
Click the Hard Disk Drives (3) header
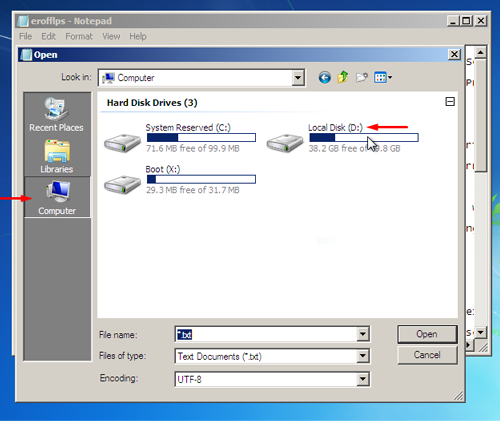click(152, 103)
